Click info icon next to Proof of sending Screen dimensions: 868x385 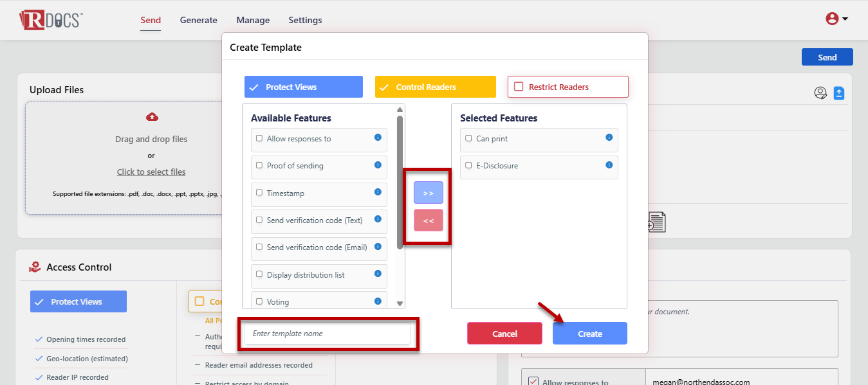point(378,165)
